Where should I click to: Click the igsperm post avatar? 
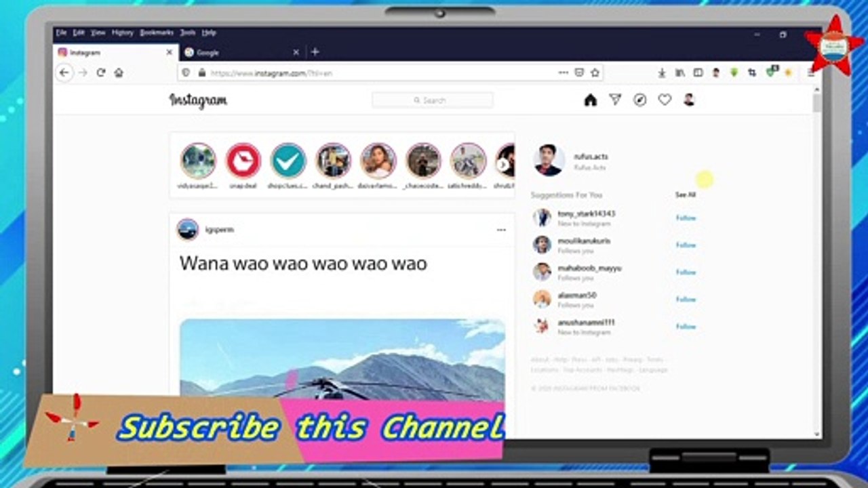coord(188,229)
